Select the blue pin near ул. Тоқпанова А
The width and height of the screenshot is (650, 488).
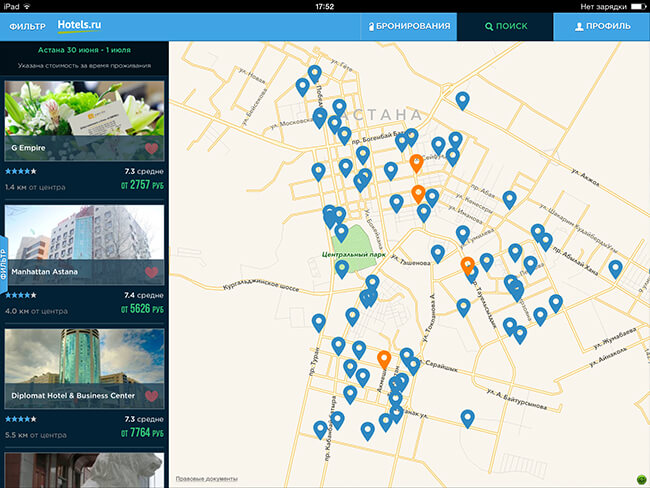(437, 253)
